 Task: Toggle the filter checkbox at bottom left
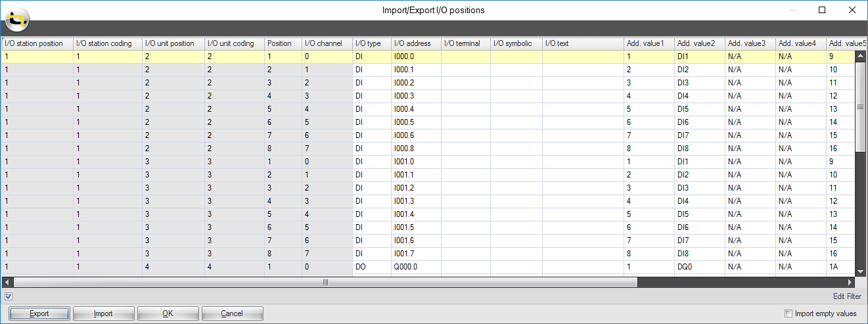(x=9, y=296)
